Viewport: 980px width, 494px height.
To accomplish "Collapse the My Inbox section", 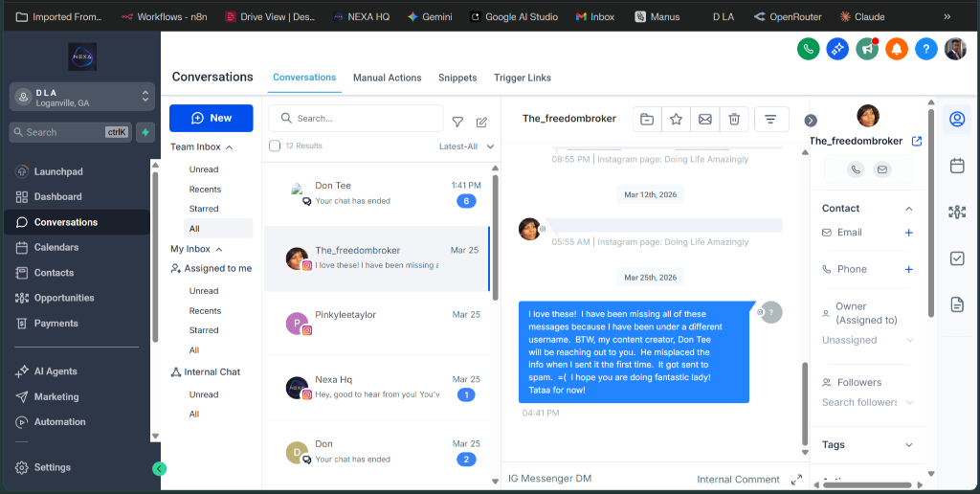I will [x=219, y=249].
